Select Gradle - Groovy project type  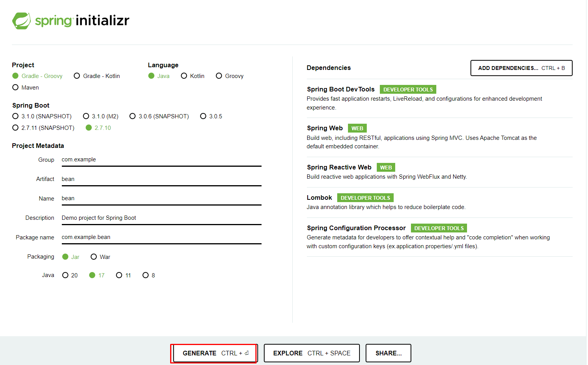pyautogui.click(x=37, y=76)
